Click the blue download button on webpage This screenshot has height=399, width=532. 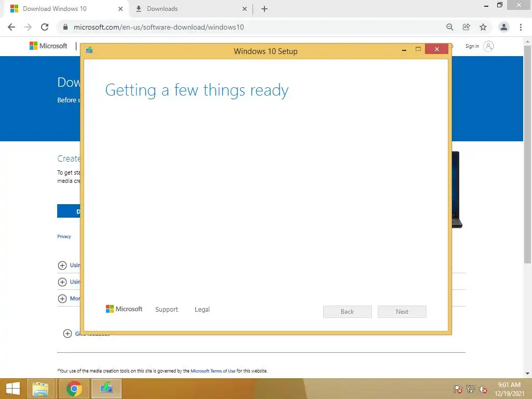coord(69,211)
